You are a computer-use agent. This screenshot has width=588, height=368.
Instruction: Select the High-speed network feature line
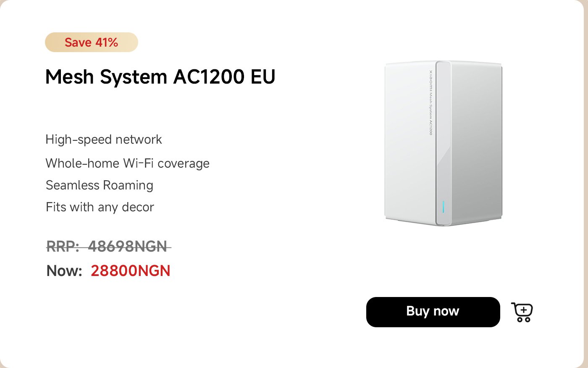[x=104, y=139]
